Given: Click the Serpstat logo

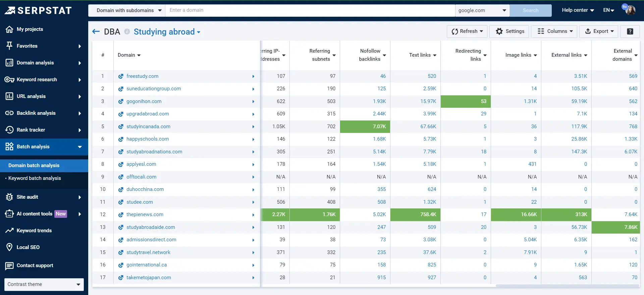Looking at the screenshot, I should (38, 10).
